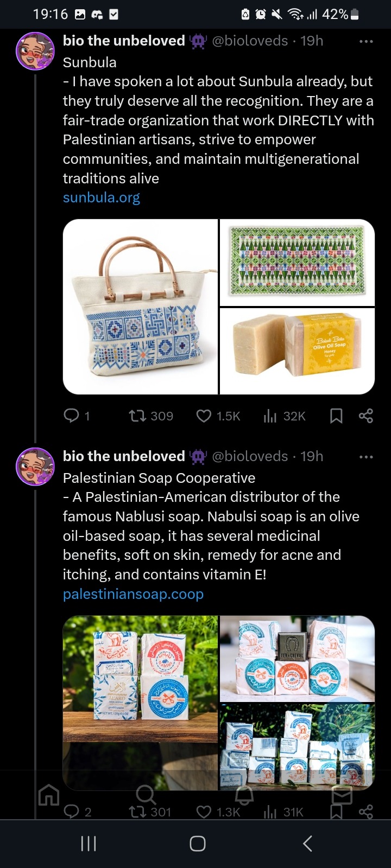Open bio the unbeloved's profile avatar
Screen dimensions: 391x868
(35, 51)
